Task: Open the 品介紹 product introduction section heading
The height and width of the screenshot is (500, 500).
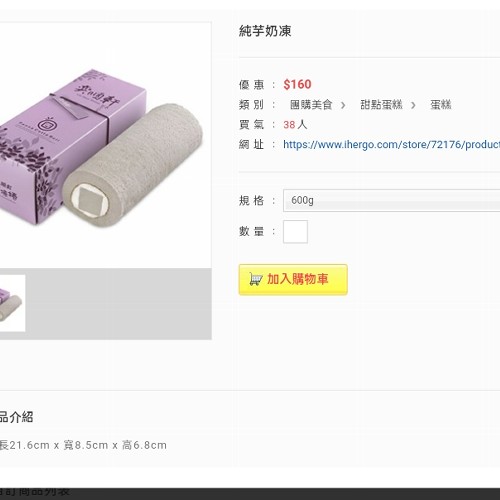Action: 16,417
